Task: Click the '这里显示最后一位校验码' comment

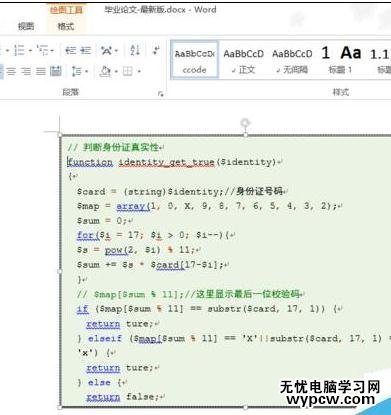Action: tap(247, 294)
